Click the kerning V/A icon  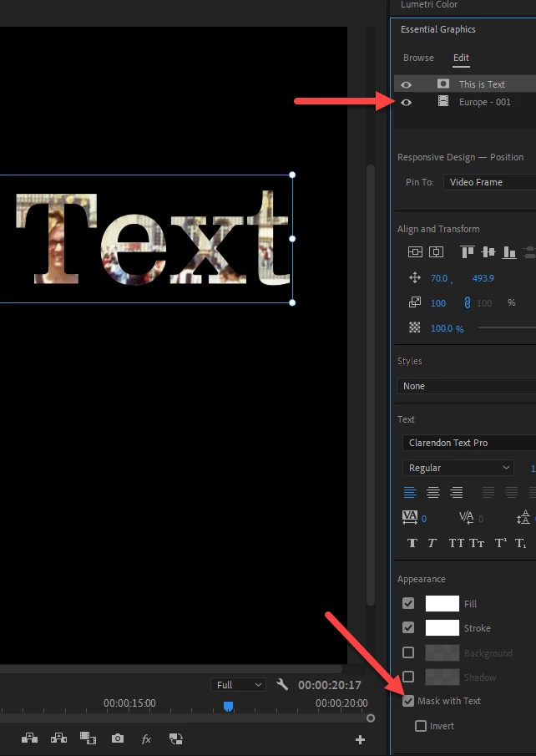(466, 518)
